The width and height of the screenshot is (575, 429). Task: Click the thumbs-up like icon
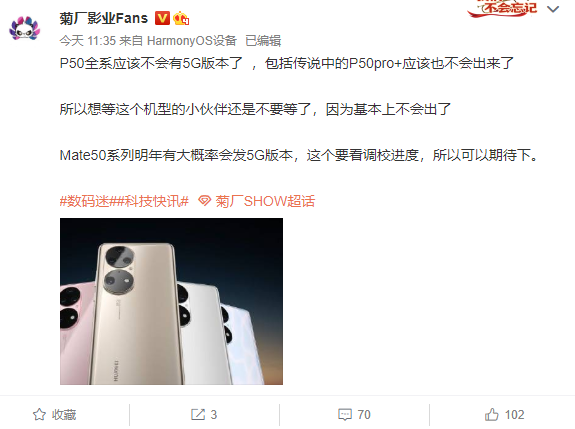(491, 415)
